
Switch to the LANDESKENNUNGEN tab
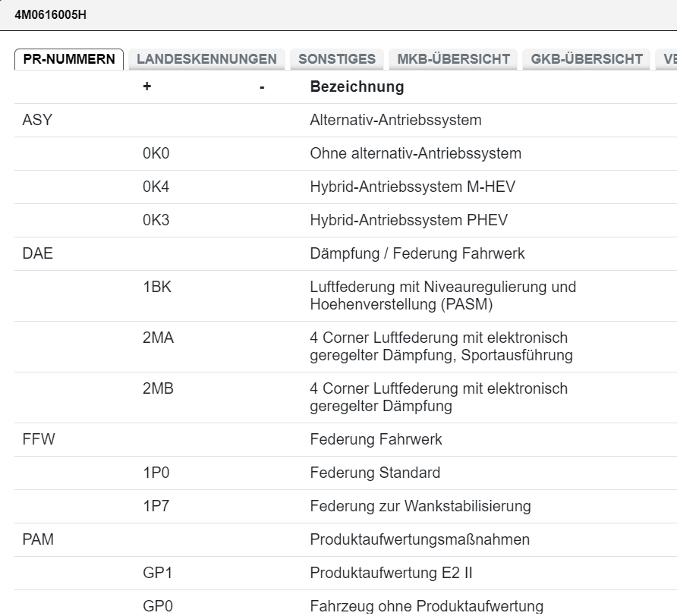206,59
